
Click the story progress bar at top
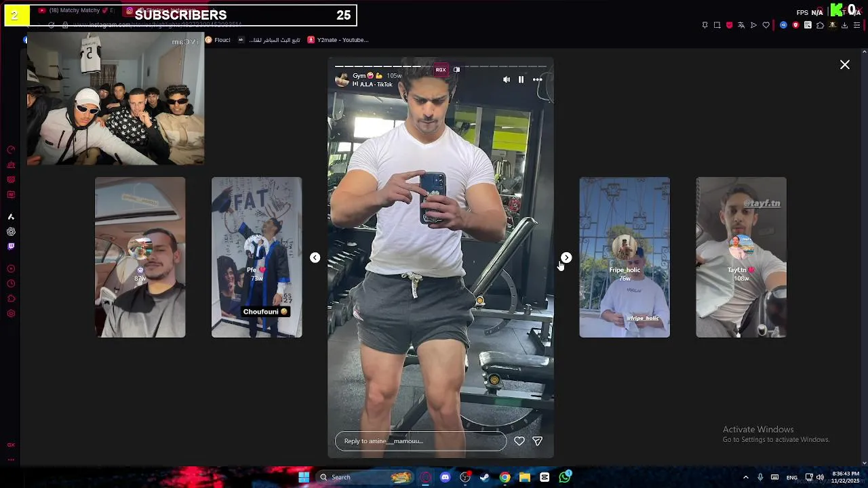[441, 67]
